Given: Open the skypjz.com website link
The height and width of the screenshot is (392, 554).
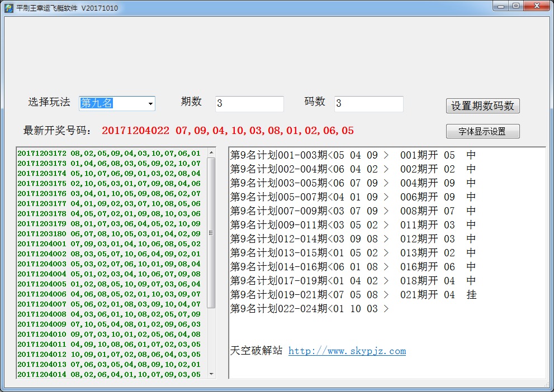Looking at the screenshot, I should (347, 351).
